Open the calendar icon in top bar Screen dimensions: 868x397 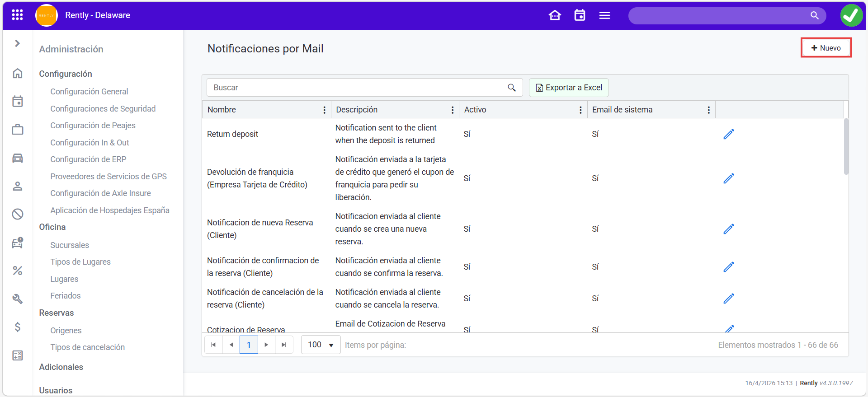[x=580, y=15]
